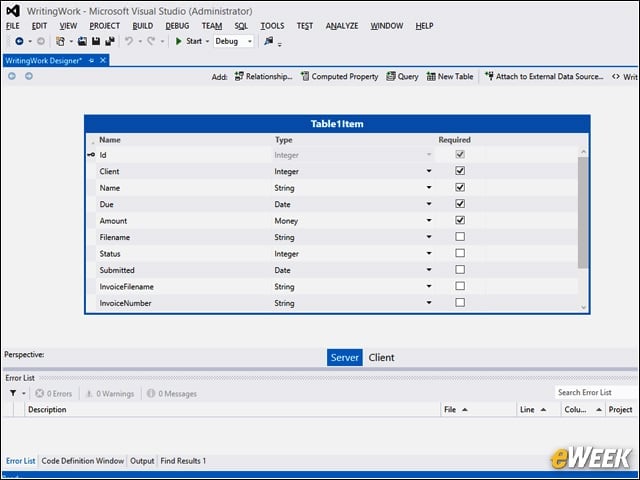Image resolution: width=640 pixels, height=480 pixels.
Task: Add a Relationship to the table
Action: pos(263,76)
